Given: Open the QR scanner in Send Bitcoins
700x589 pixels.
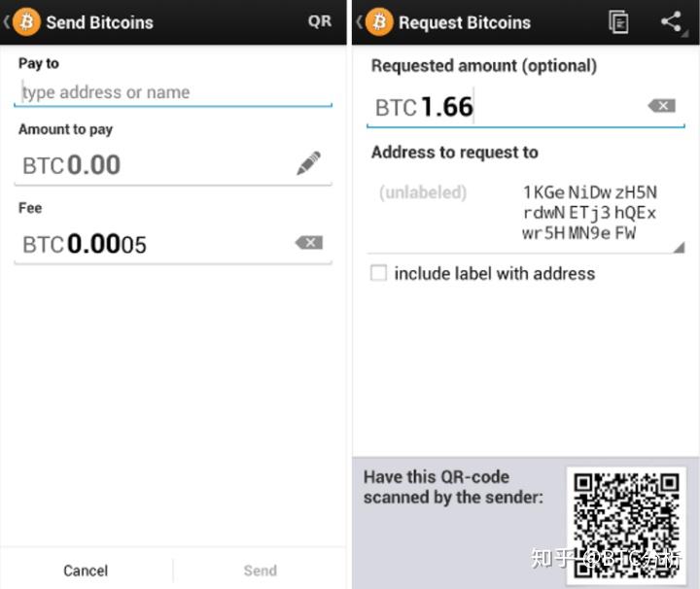Looking at the screenshot, I should 319,21.
